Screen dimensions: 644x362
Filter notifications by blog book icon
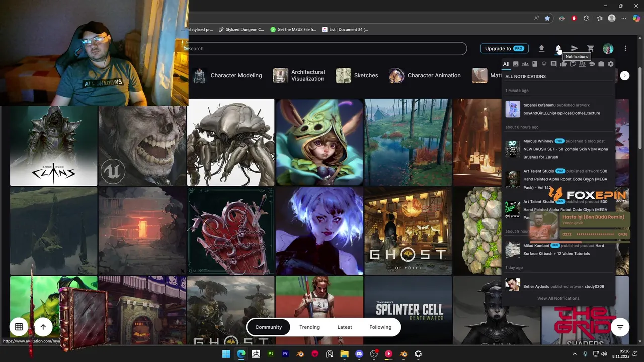[x=535, y=64]
